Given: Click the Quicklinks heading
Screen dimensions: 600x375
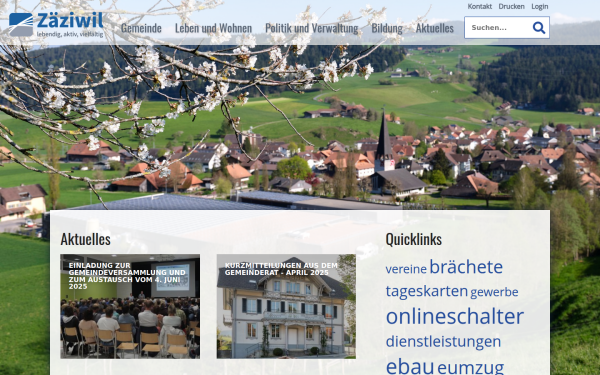Looking at the screenshot, I should [414, 239].
